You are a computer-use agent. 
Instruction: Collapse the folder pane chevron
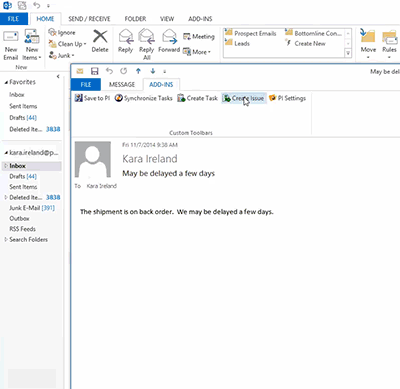pyautogui.click(x=58, y=76)
